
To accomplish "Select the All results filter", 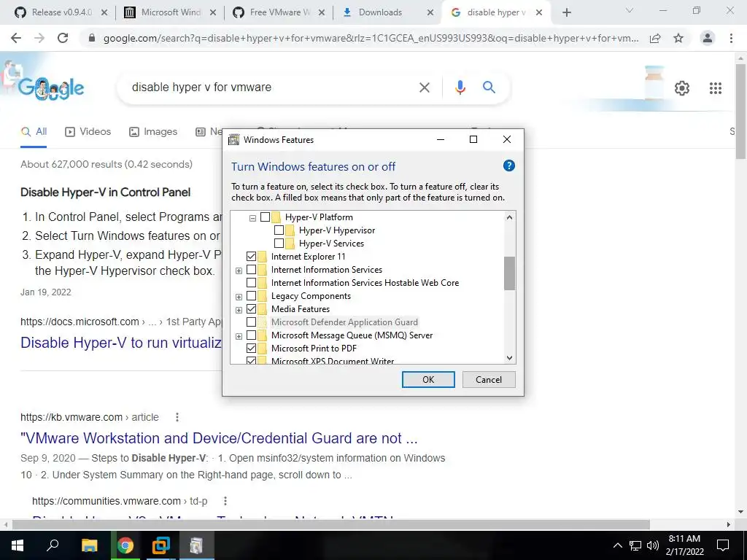I will click(x=34, y=131).
